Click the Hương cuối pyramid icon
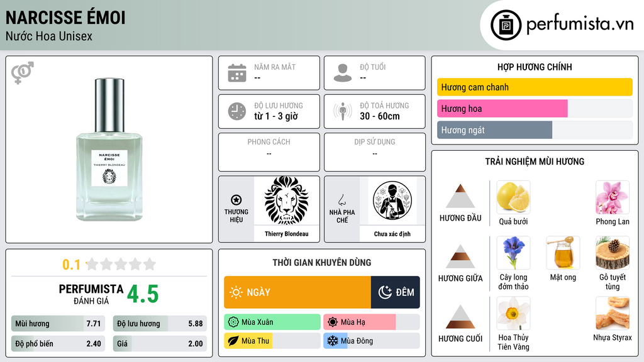644x362 pixels. coord(460,317)
